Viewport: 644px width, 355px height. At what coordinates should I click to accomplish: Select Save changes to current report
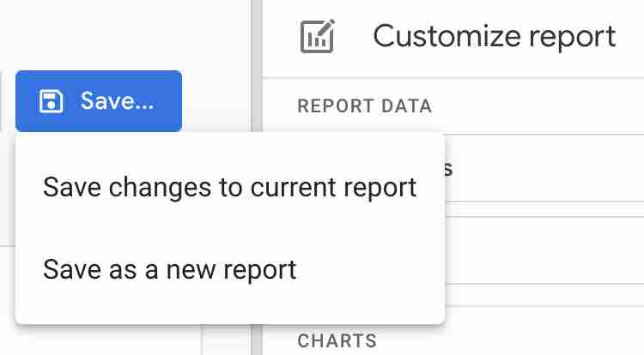point(229,187)
